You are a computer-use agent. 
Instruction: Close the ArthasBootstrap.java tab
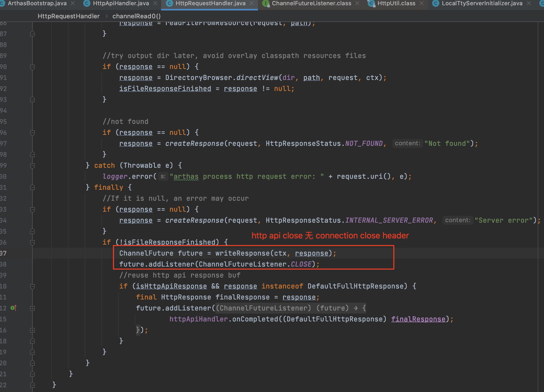coord(73,3)
